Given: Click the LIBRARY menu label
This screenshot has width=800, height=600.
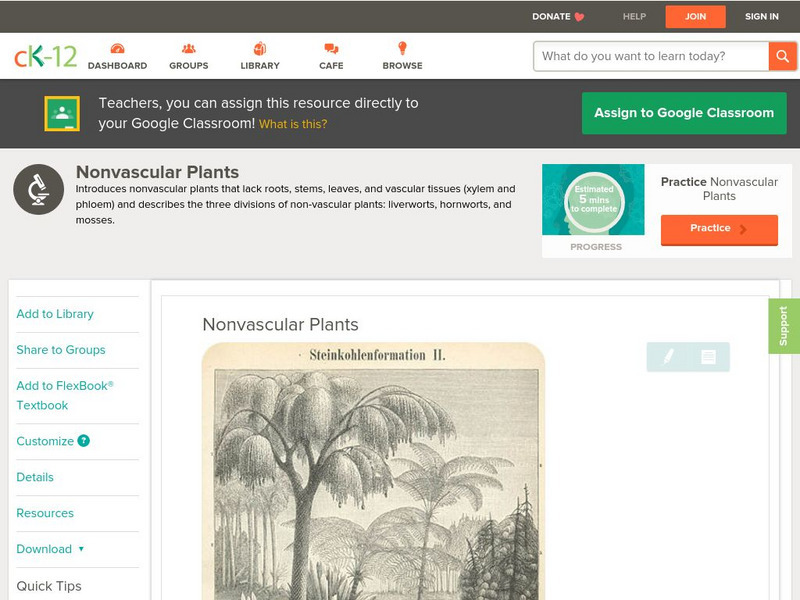Looking at the screenshot, I should [260, 66].
